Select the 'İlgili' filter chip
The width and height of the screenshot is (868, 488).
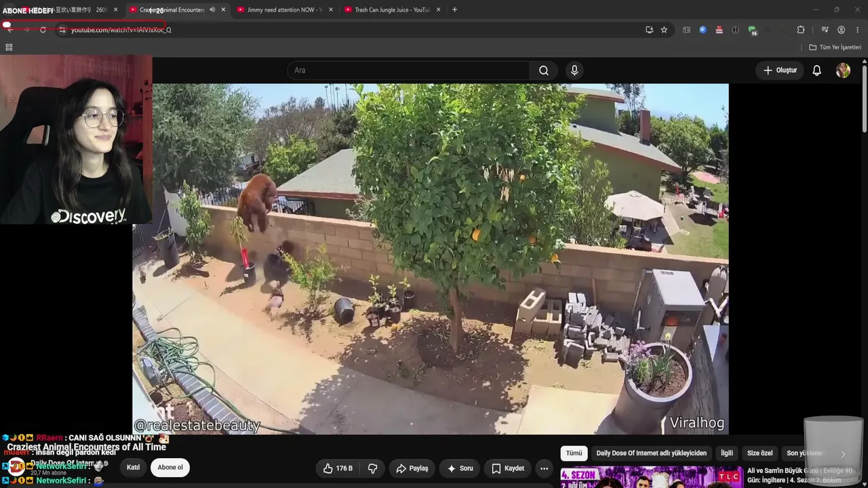pyautogui.click(x=727, y=453)
